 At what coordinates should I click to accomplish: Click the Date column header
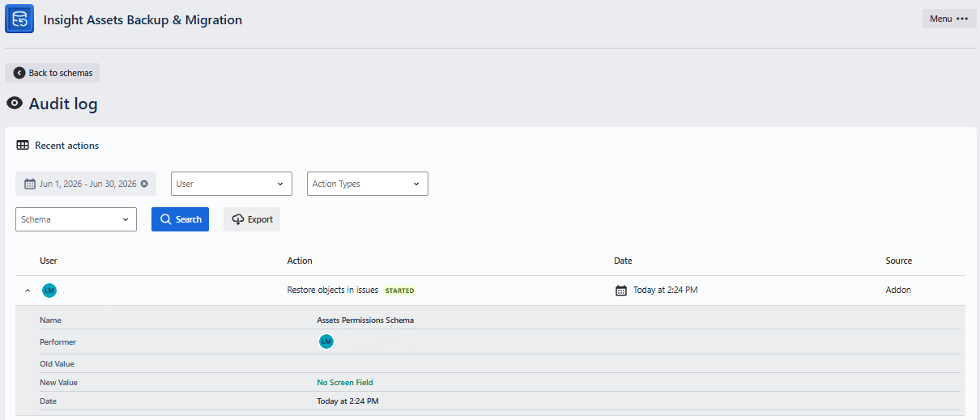(x=623, y=261)
